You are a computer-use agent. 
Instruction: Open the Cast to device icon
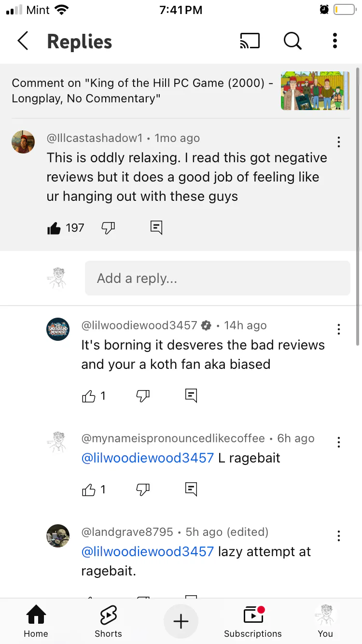pyautogui.click(x=250, y=41)
